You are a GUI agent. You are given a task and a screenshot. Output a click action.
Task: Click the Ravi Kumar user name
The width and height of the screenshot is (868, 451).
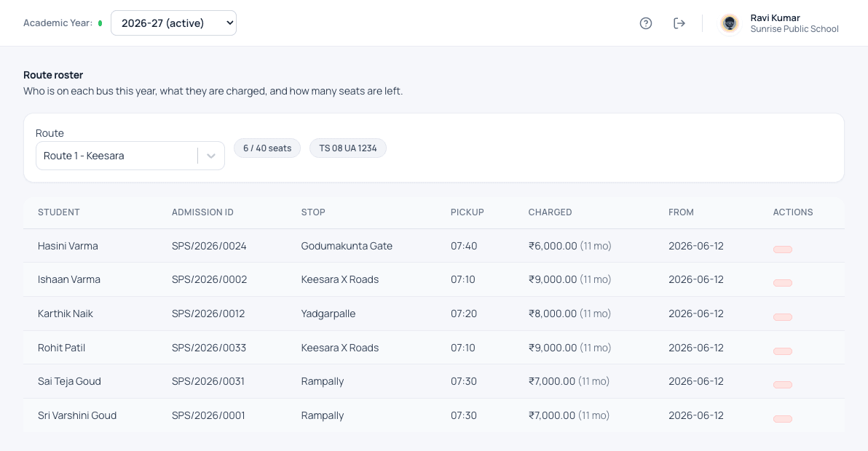[775, 17]
